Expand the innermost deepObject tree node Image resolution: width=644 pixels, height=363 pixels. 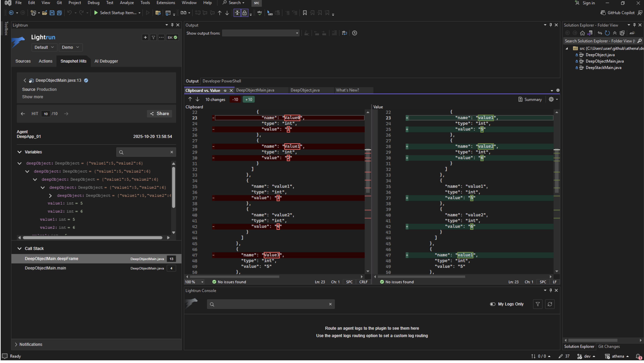coord(50,196)
